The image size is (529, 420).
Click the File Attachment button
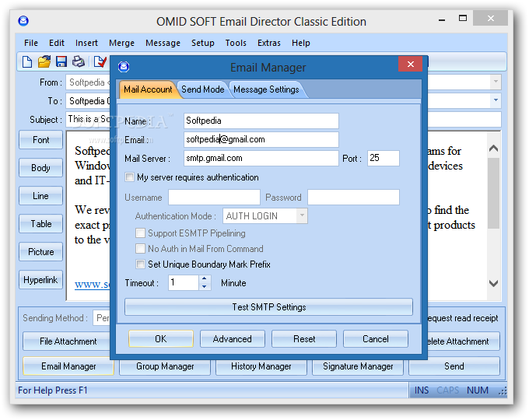[x=66, y=341]
